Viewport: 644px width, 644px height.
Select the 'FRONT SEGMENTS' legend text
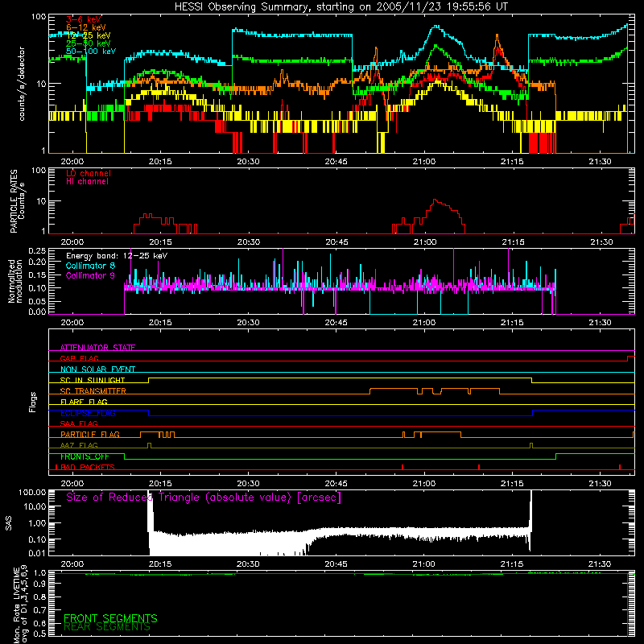click(x=110, y=618)
